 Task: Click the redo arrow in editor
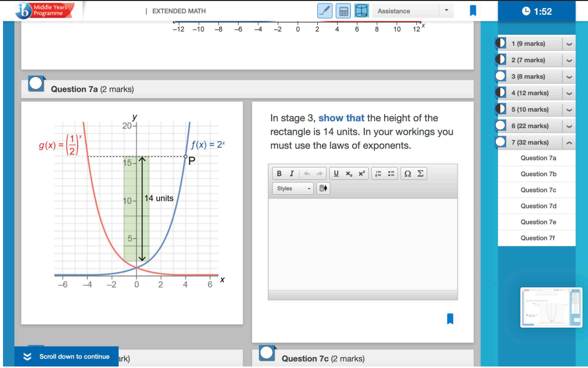319,174
